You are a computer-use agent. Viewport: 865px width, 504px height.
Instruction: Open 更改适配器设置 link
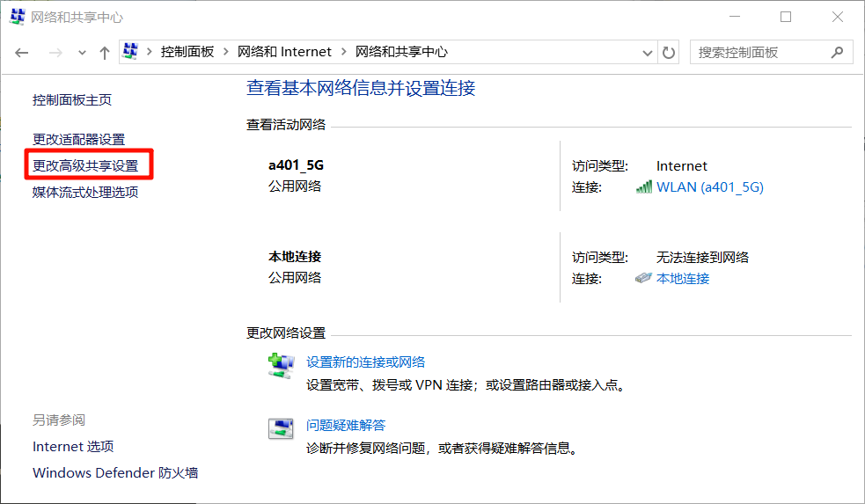(78, 139)
